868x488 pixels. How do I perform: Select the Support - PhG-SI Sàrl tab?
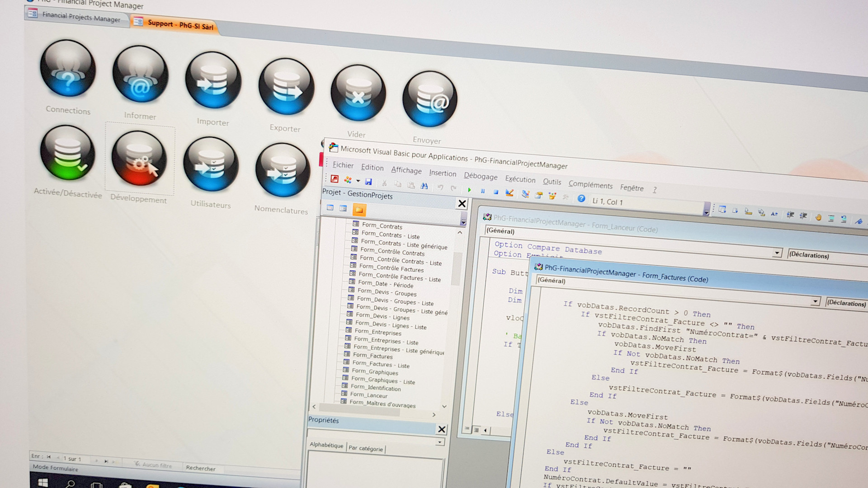(x=175, y=24)
